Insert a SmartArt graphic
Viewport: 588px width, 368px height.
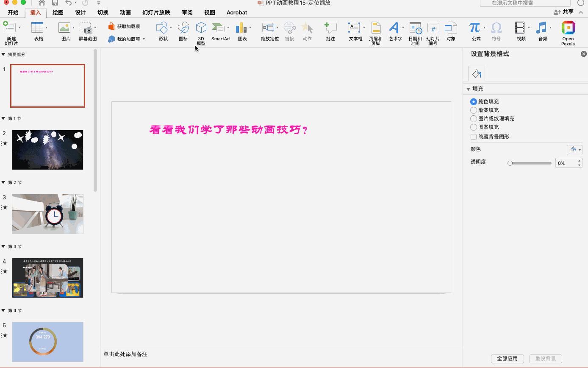(221, 32)
